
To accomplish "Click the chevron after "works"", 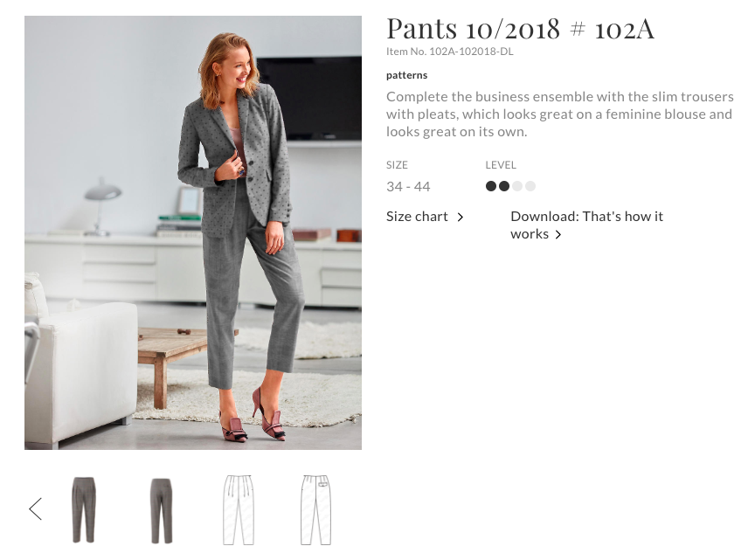I will 558,235.
